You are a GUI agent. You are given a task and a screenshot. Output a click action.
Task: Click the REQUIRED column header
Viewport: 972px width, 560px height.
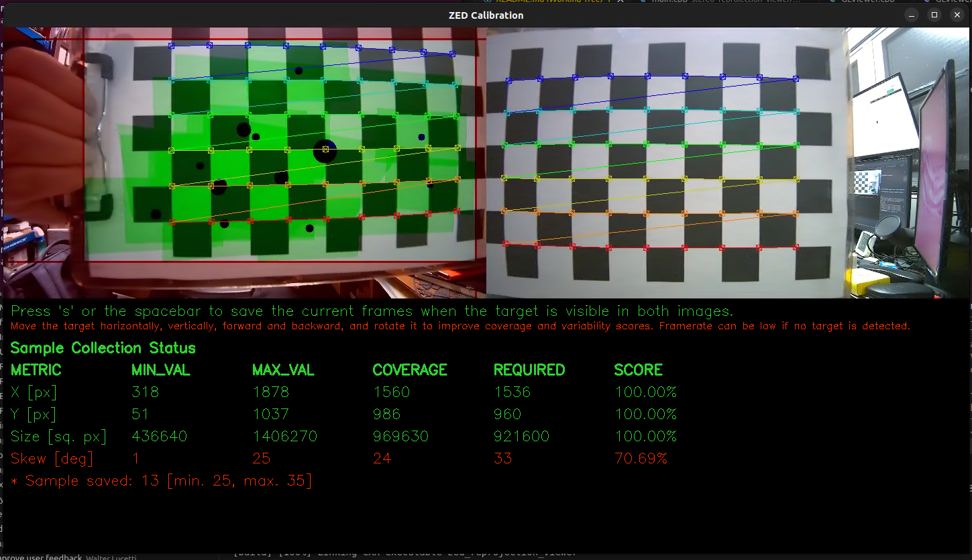click(529, 370)
